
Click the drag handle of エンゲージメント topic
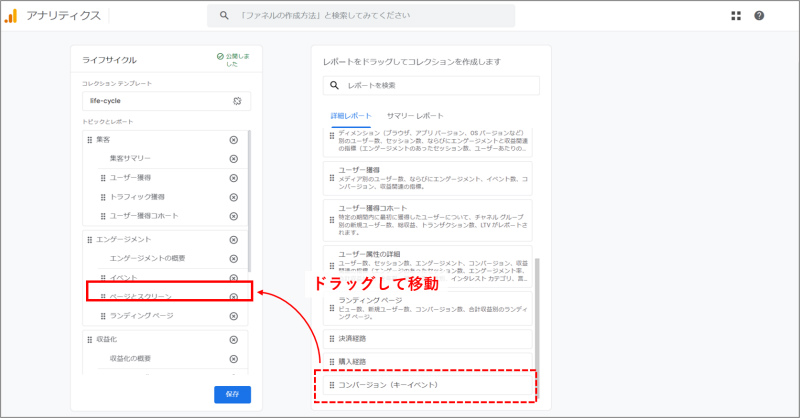90,240
